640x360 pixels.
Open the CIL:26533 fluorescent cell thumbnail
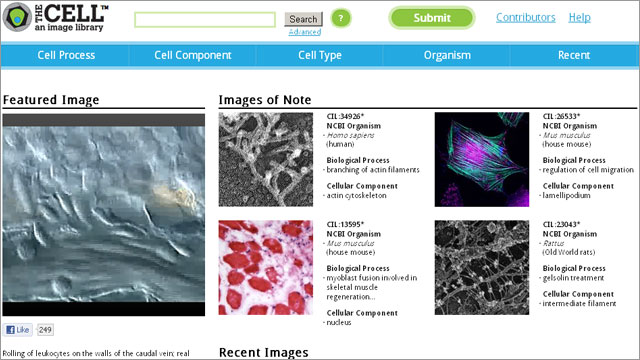(482, 160)
